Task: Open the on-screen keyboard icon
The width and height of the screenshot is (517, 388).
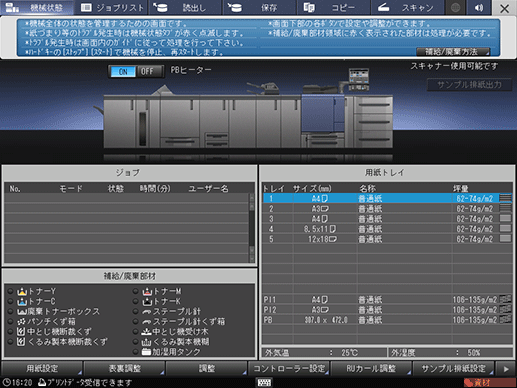Action: click(x=264, y=383)
